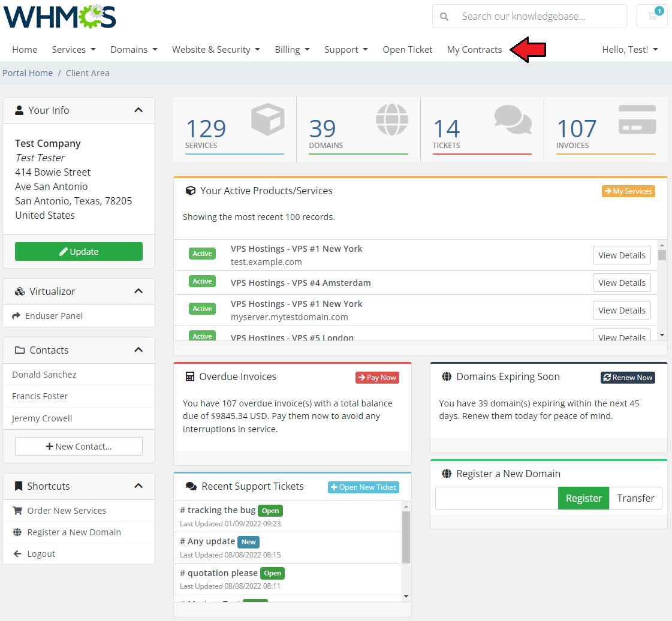
Task: Click the WHMCS logo
Action: click(59, 16)
